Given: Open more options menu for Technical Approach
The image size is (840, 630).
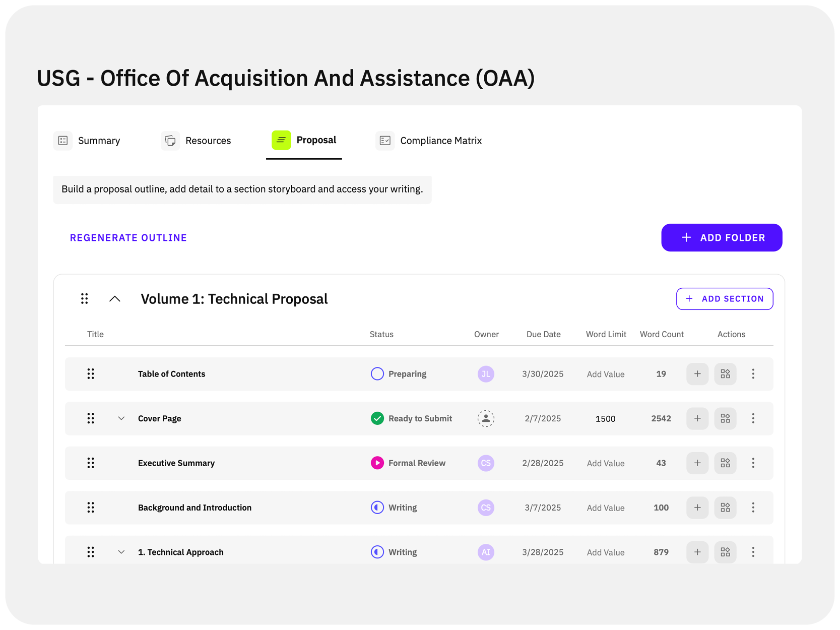Looking at the screenshot, I should (753, 552).
